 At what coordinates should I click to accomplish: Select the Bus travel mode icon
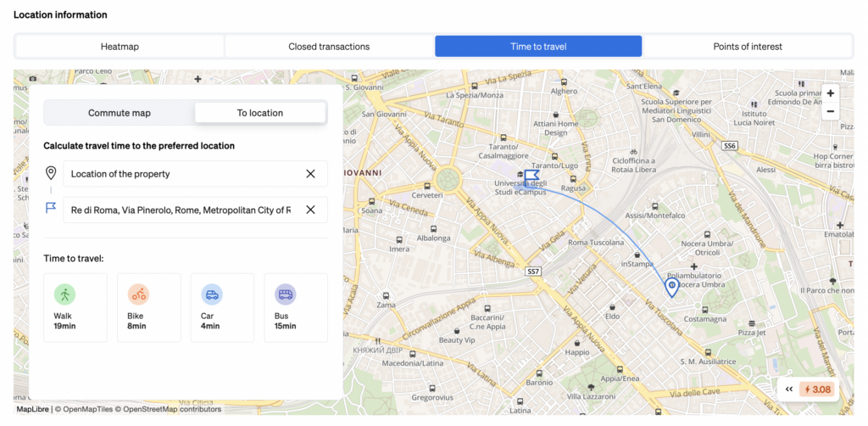click(x=285, y=294)
